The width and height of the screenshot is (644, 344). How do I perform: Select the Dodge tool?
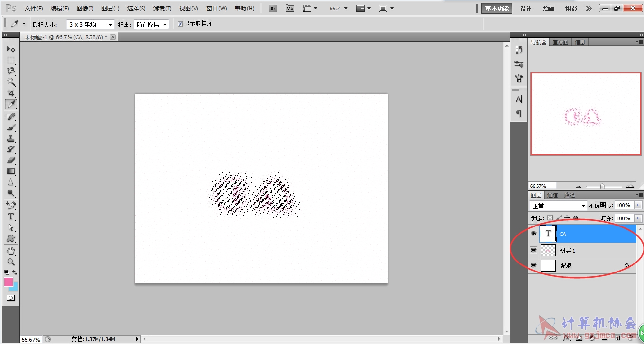[11, 193]
